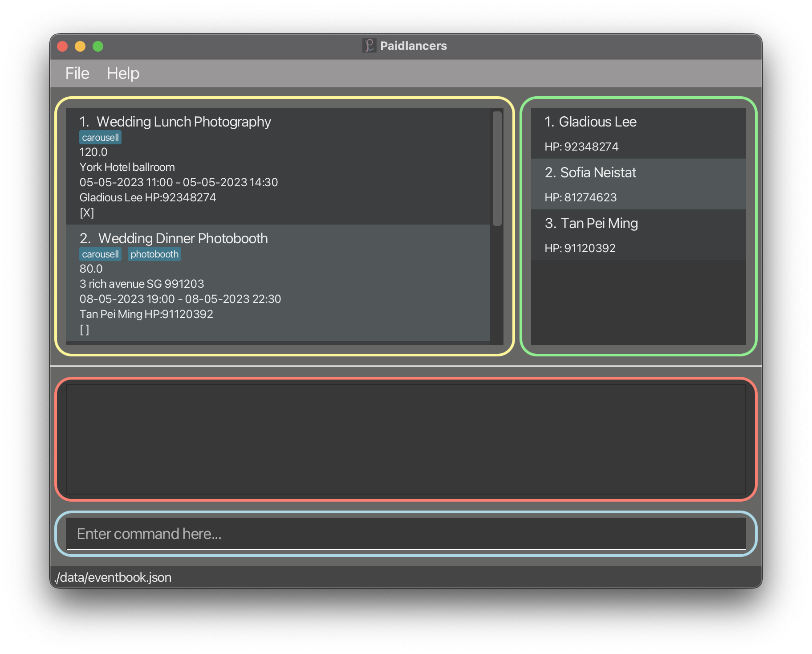Click the 3 rich avenue SG 991203 address
This screenshot has width=812, height=654.
[x=142, y=284]
